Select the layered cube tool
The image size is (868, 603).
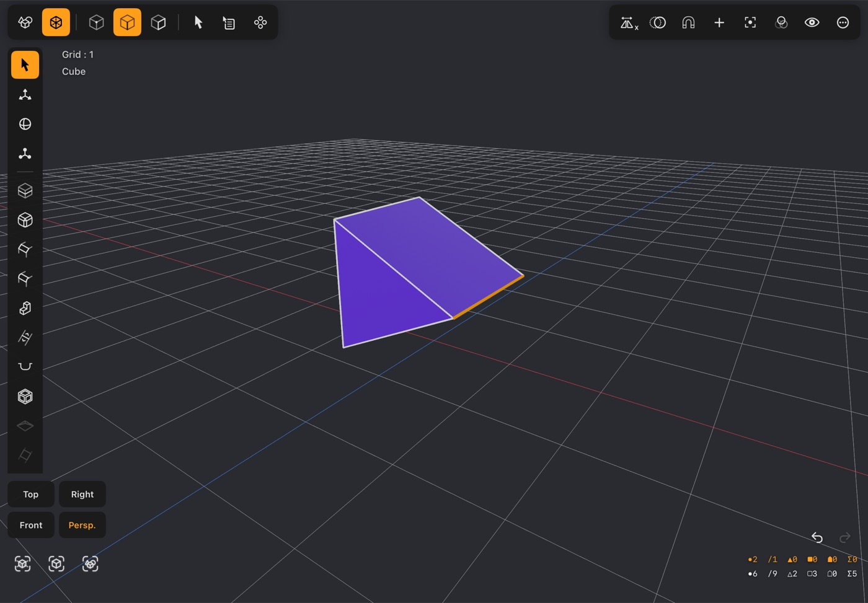(25, 191)
